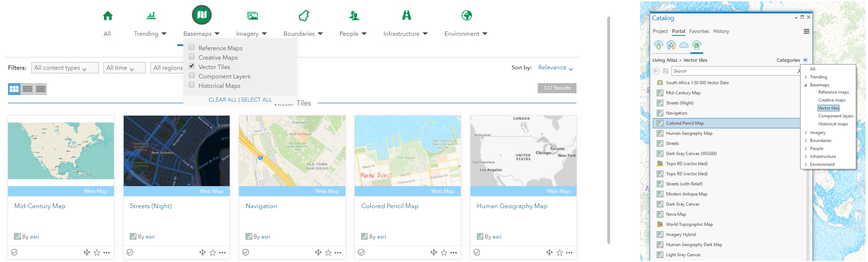Click the esri author link on Navigation card
Image resolution: width=868 pixels, height=262 pixels.
tap(266, 237)
